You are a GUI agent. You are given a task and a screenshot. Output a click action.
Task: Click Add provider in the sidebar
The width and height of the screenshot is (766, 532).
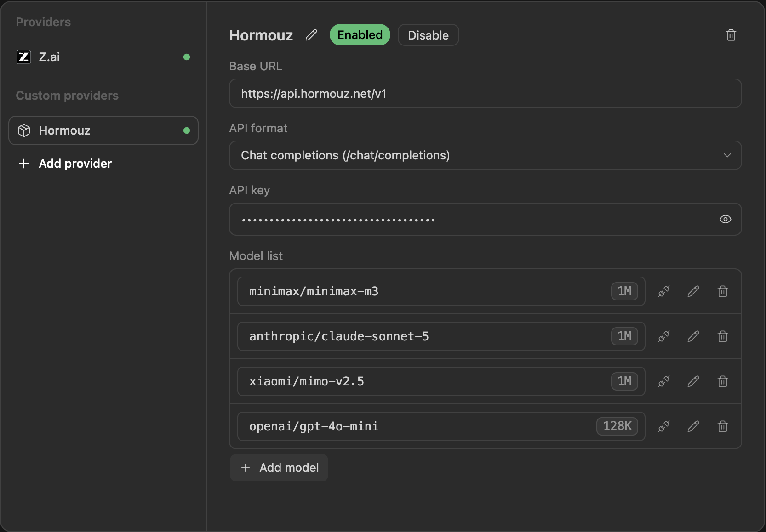click(65, 164)
